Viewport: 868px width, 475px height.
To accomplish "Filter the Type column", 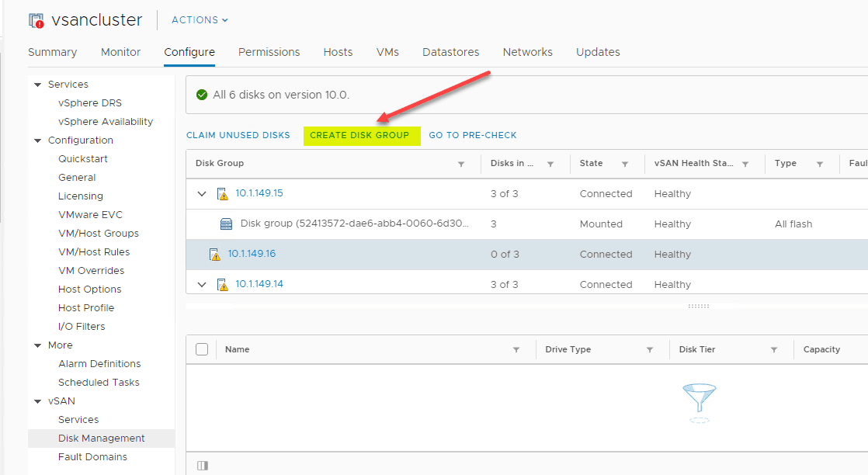I will [x=820, y=164].
